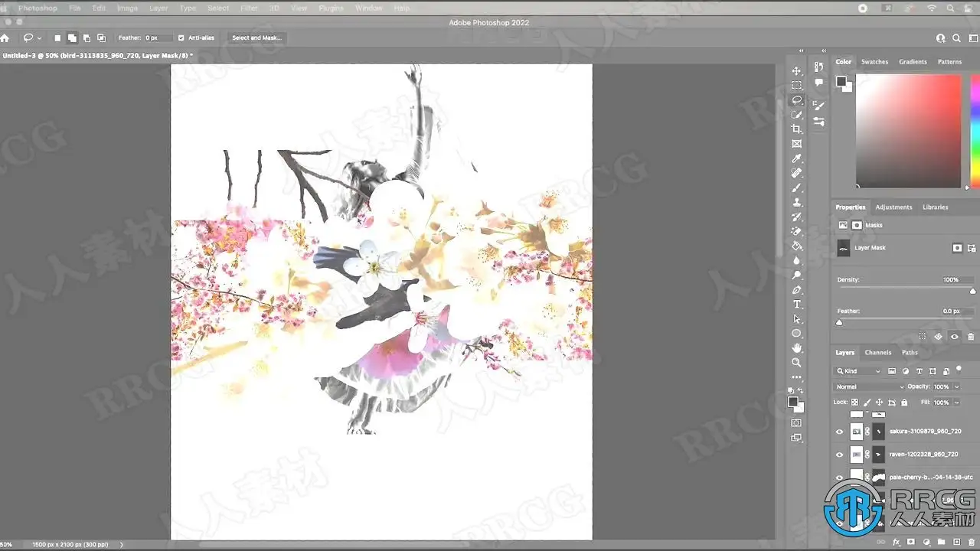Viewport: 980px width, 551px height.
Task: Open the Layer menu
Action: 158,8
